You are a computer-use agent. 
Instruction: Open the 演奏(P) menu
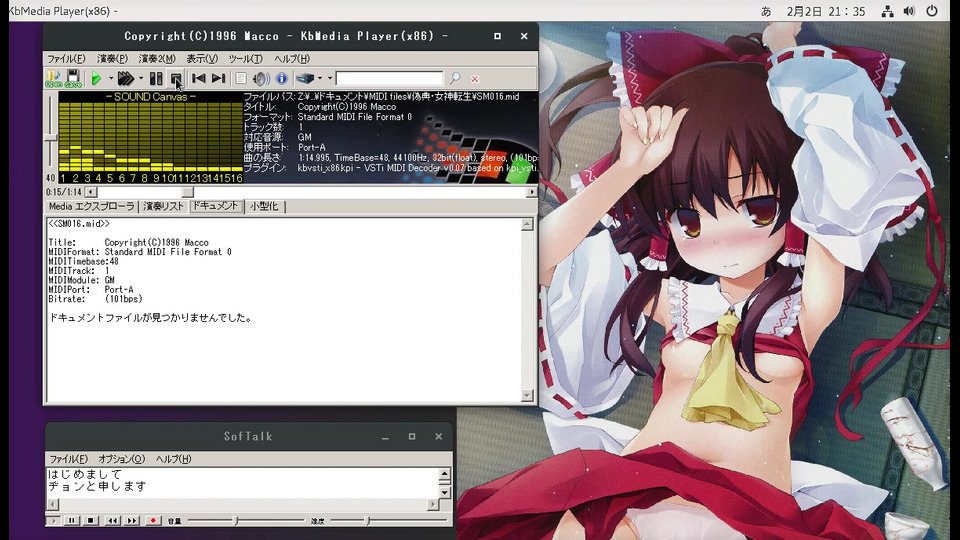point(112,59)
